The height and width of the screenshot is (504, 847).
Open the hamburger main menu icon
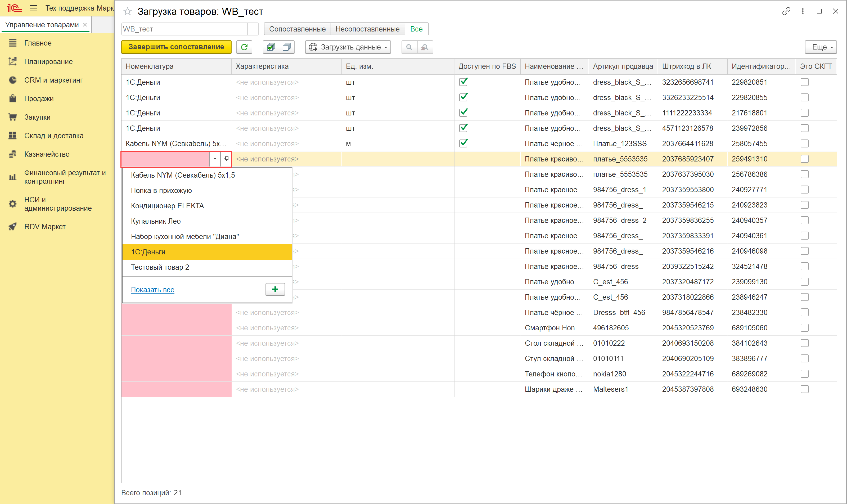point(33,8)
